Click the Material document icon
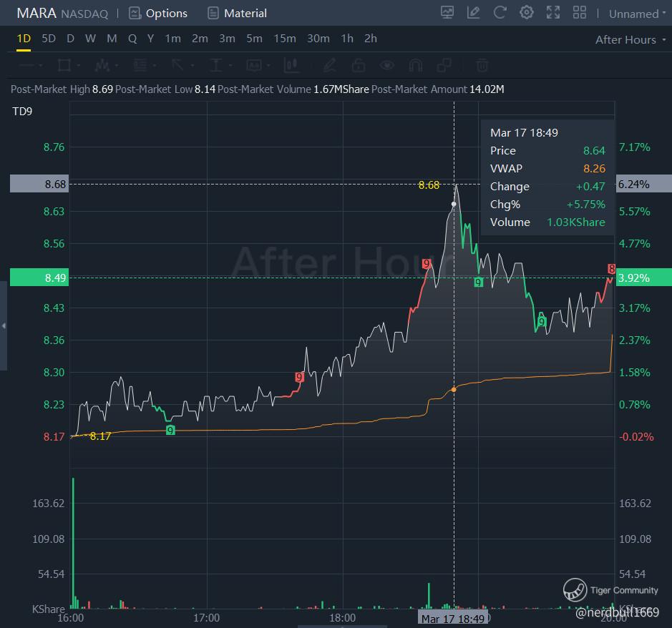The width and height of the screenshot is (672, 628). coord(213,14)
